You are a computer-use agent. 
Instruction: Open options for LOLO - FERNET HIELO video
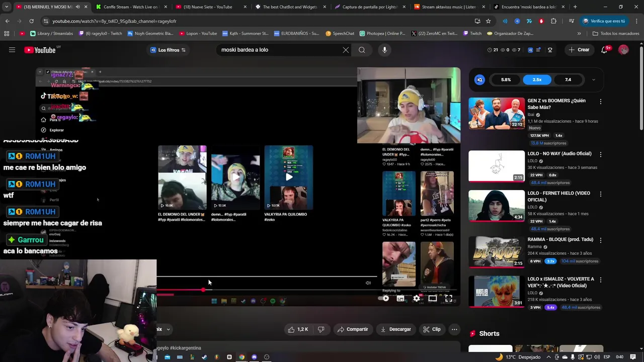[600, 194]
